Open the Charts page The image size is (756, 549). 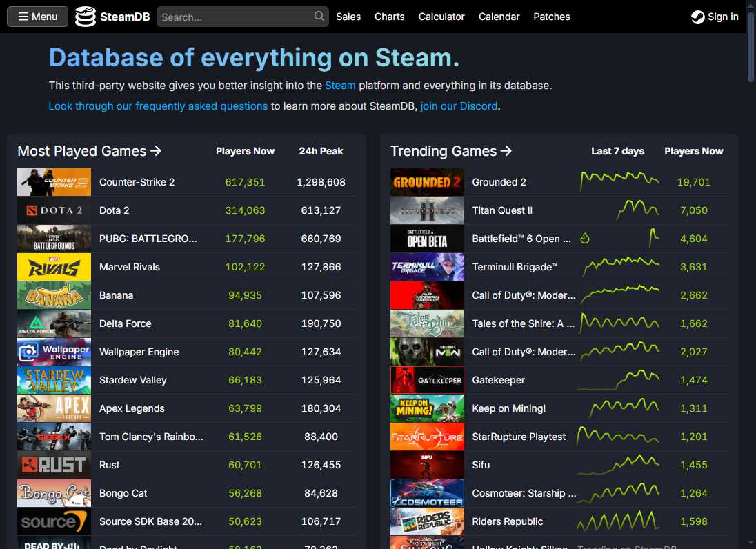(x=389, y=16)
